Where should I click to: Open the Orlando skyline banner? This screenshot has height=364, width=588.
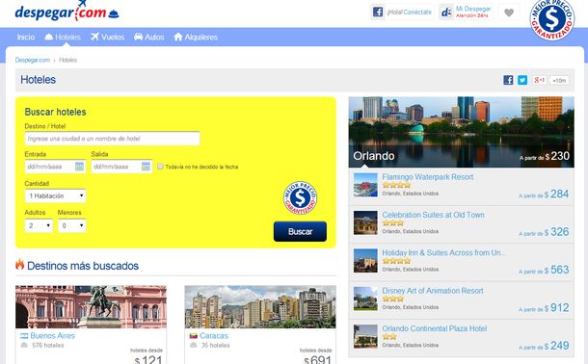point(462,132)
